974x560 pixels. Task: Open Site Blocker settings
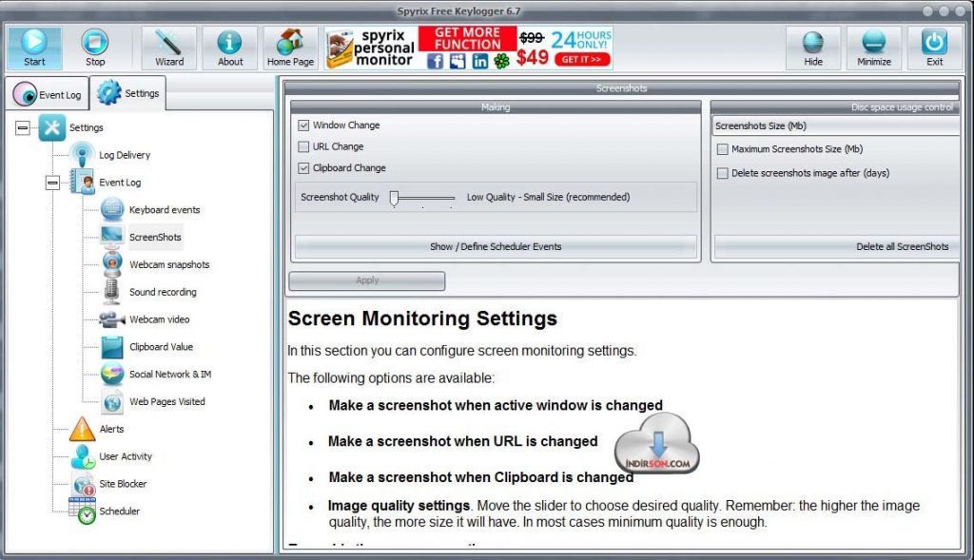tap(123, 484)
